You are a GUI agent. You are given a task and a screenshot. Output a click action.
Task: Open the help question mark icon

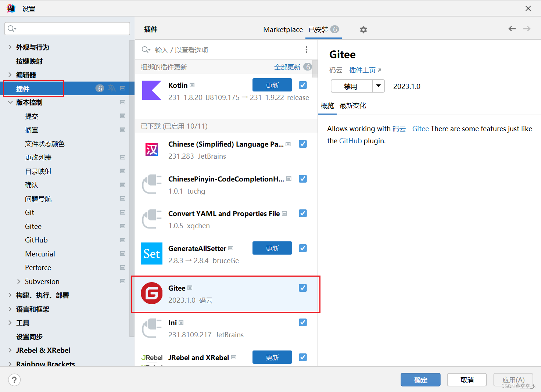tap(14, 380)
